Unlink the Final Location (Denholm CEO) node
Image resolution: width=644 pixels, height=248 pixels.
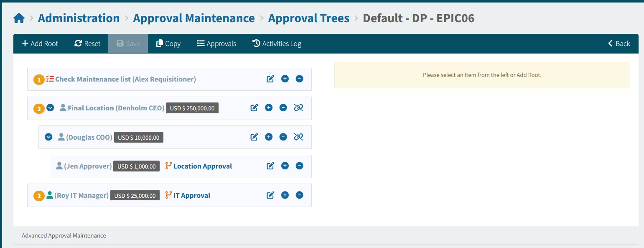tap(298, 107)
